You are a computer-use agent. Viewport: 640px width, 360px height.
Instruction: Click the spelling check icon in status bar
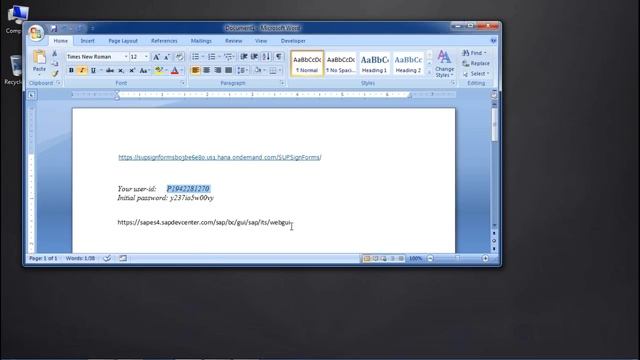tap(107, 258)
